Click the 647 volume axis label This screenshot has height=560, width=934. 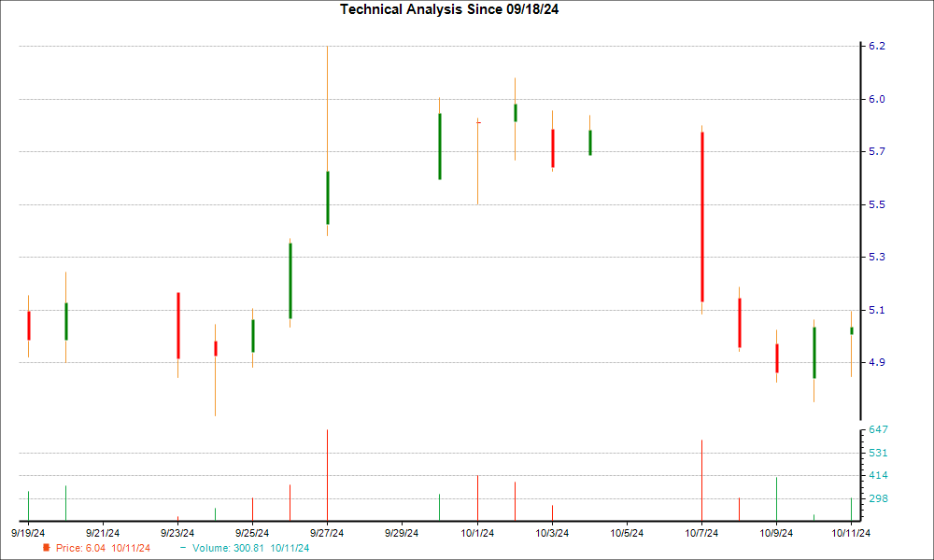[x=879, y=429]
